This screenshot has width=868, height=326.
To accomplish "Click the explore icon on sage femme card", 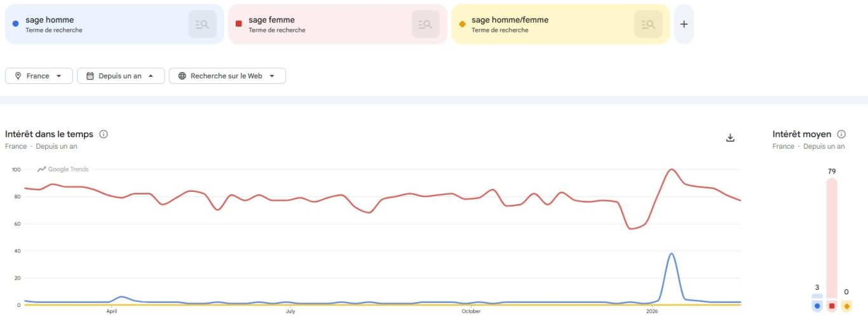I will point(425,24).
